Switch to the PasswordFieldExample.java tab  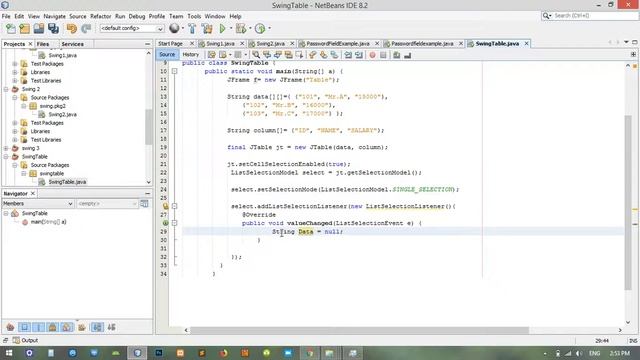click(338, 43)
